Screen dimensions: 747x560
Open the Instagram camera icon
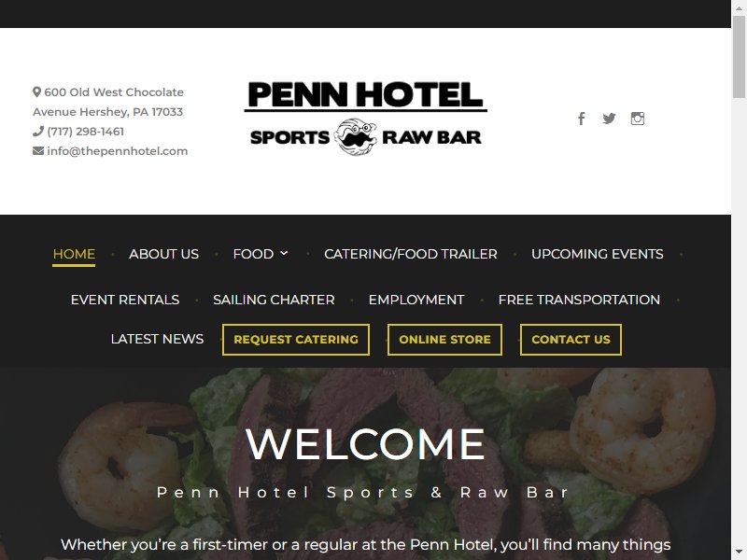click(x=638, y=119)
